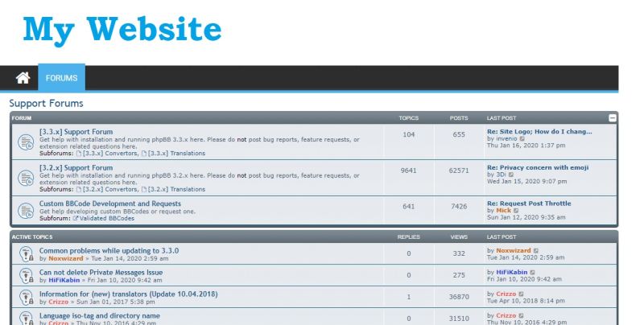Click the home icon in navigation bar
This screenshot has width=644, height=325.
click(x=23, y=78)
